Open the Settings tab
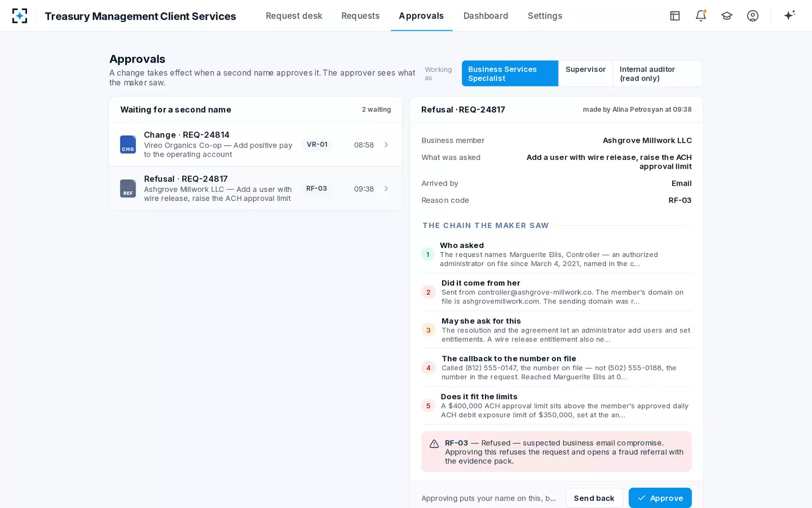The image size is (812, 508). coord(545,16)
